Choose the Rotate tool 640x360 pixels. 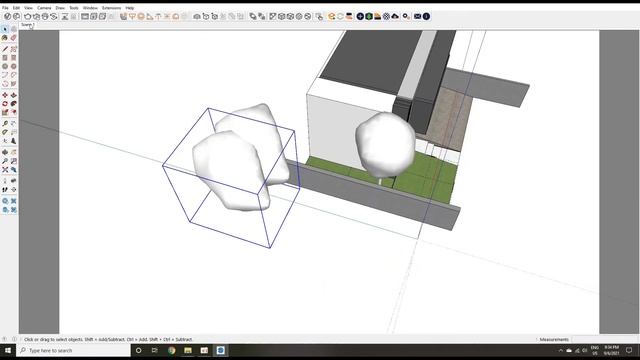pyautogui.click(x=5, y=104)
